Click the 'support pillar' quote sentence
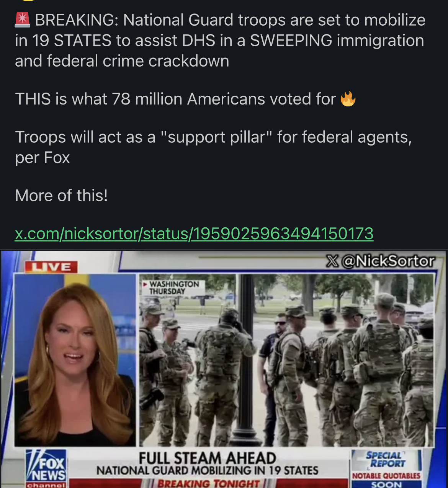Screen dimensions: 448x488 tap(213, 147)
